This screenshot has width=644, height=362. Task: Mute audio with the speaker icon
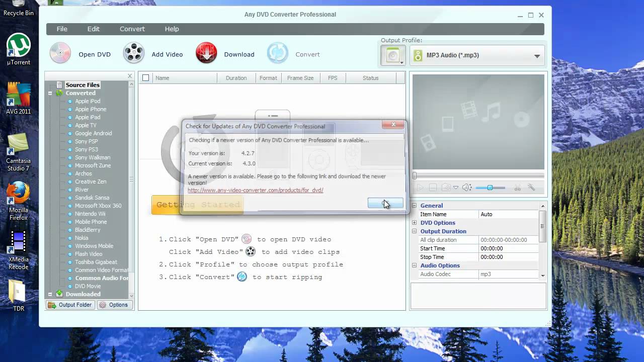pos(466,188)
